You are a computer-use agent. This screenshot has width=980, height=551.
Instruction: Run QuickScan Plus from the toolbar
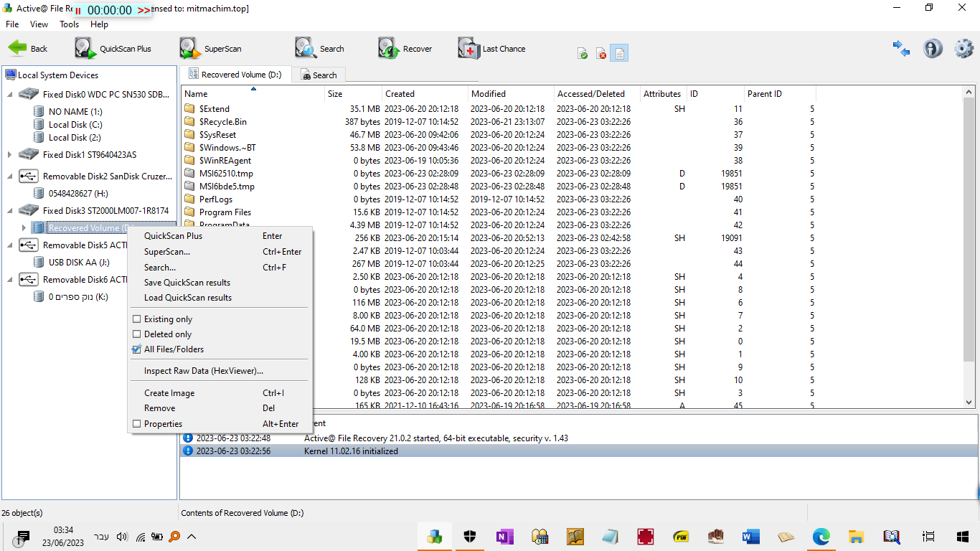click(x=113, y=49)
